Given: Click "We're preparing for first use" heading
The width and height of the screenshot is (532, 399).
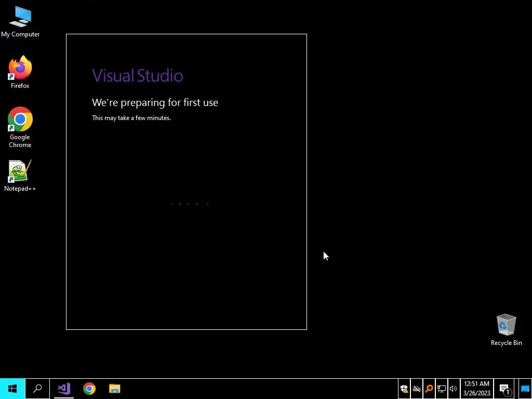Looking at the screenshot, I should [155, 102].
